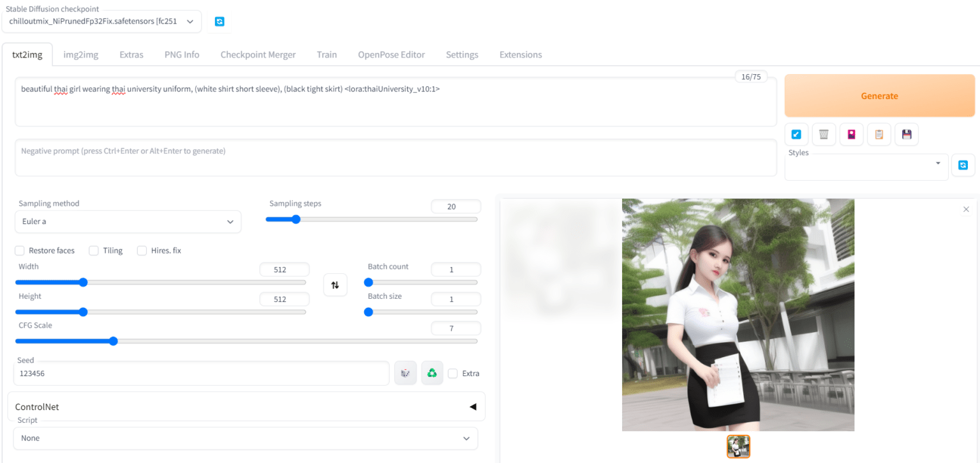This screenshot has height=463, width=980.
Task: Swap width and height arrows icon
Action: 335,285
